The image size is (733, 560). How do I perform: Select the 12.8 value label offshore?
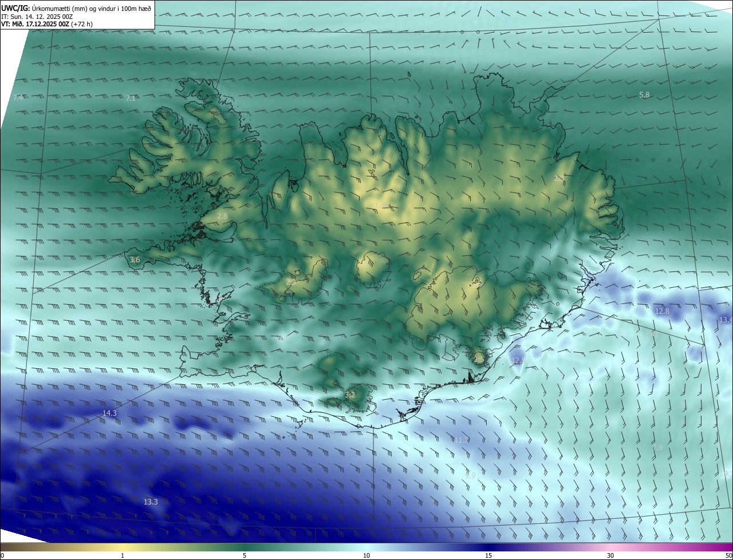(662, 311)
